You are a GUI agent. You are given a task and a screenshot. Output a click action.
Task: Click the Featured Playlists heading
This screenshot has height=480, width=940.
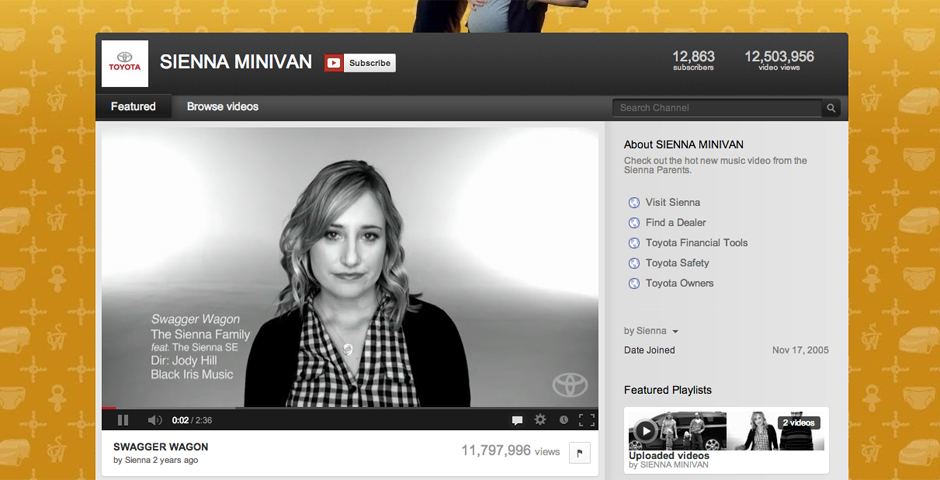click(668, 390)
